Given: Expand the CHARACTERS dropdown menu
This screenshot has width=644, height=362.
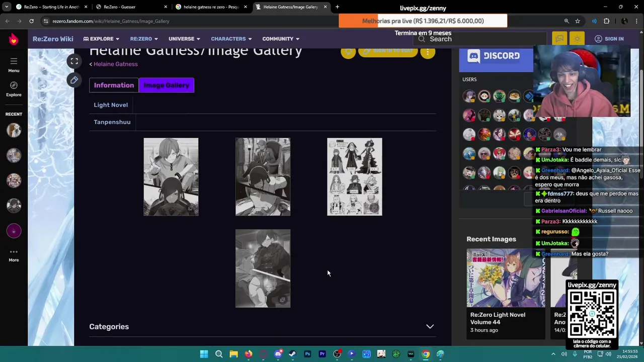Looking at the screenshot, I should tap(231, 39).
